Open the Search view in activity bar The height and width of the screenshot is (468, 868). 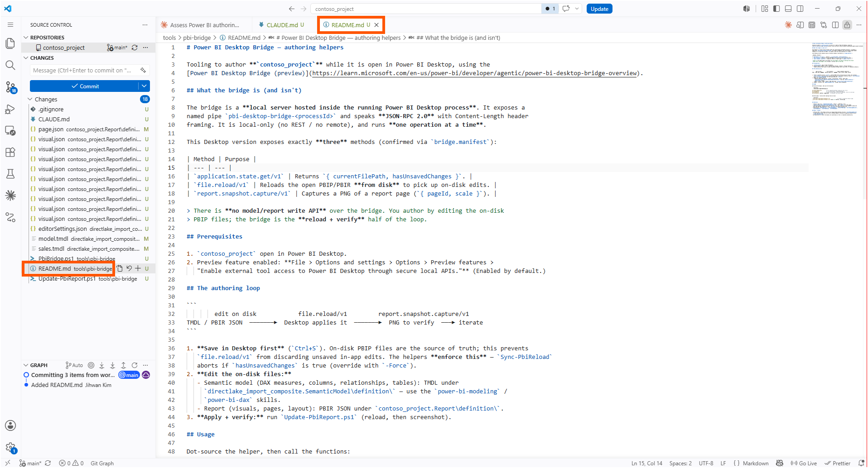click(10, 65)
